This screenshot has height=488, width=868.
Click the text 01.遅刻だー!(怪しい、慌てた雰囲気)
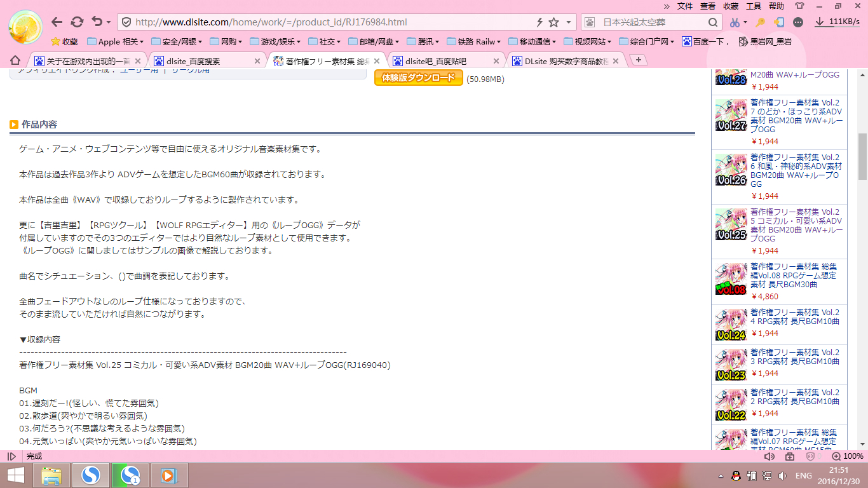[x=89, y=403]
